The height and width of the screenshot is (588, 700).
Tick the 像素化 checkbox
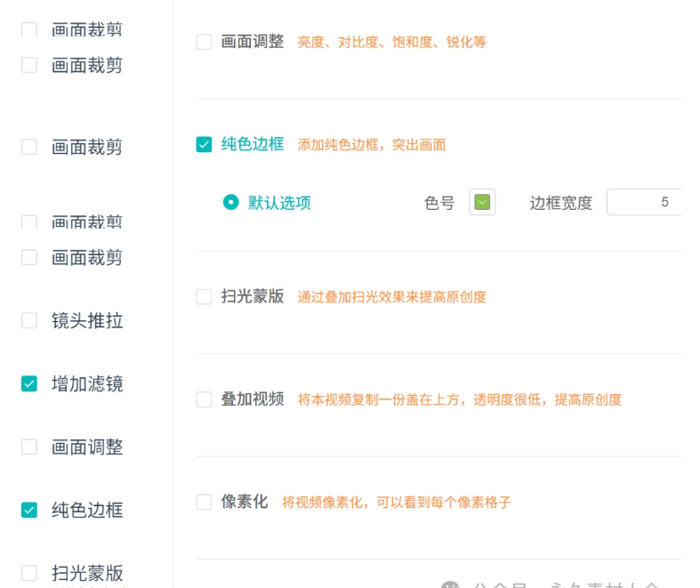[204, 502]
